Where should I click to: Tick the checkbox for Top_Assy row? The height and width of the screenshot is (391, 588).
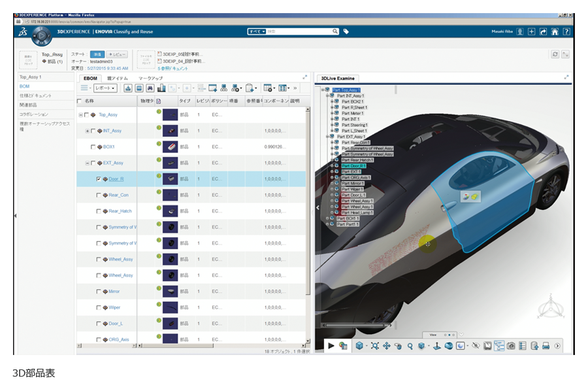point(87,115)
